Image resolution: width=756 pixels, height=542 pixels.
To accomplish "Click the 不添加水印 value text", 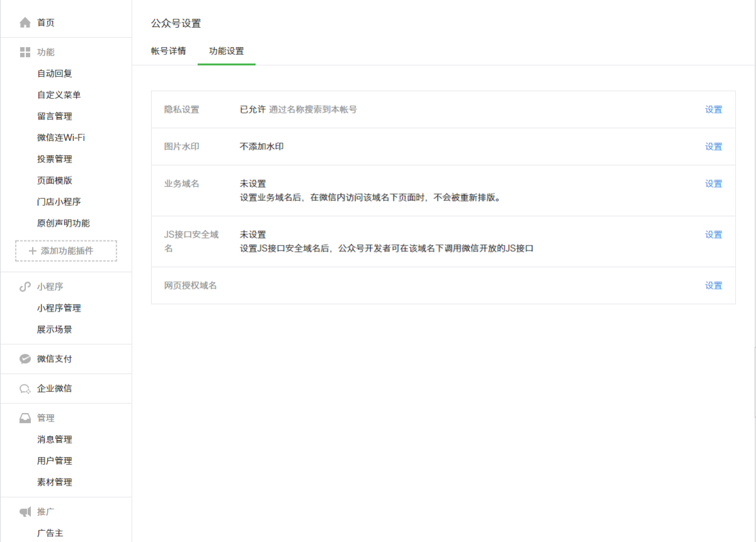I will point(262,147).
